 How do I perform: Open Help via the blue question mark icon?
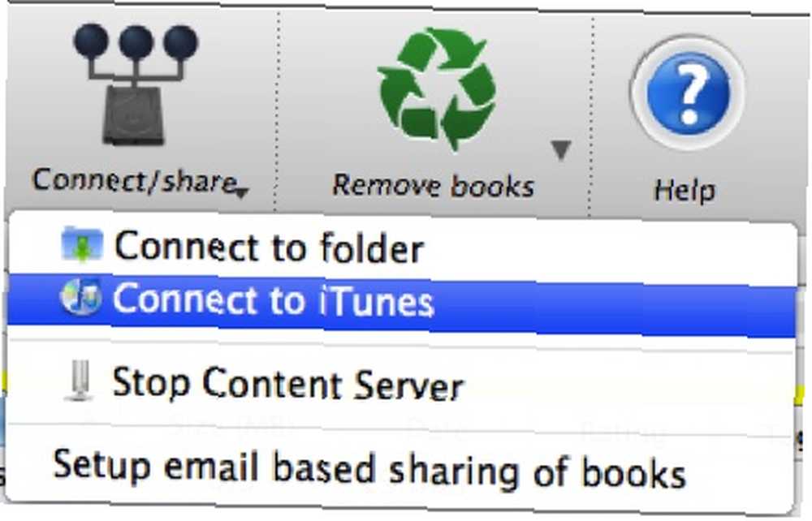pos(688,92)
